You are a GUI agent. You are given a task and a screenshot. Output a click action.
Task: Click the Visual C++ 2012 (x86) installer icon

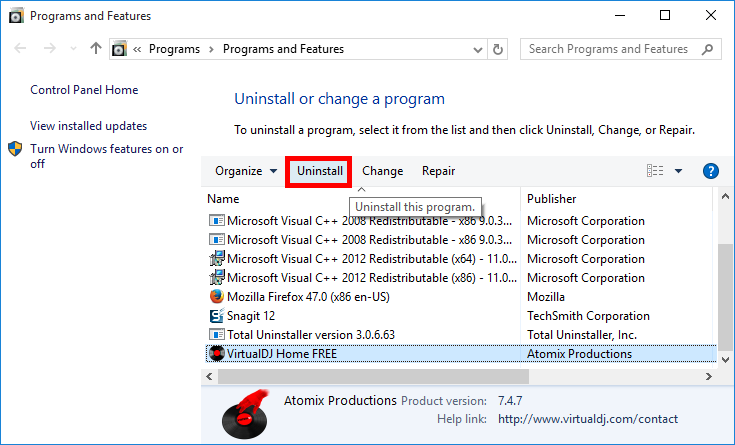coord(216,278)
